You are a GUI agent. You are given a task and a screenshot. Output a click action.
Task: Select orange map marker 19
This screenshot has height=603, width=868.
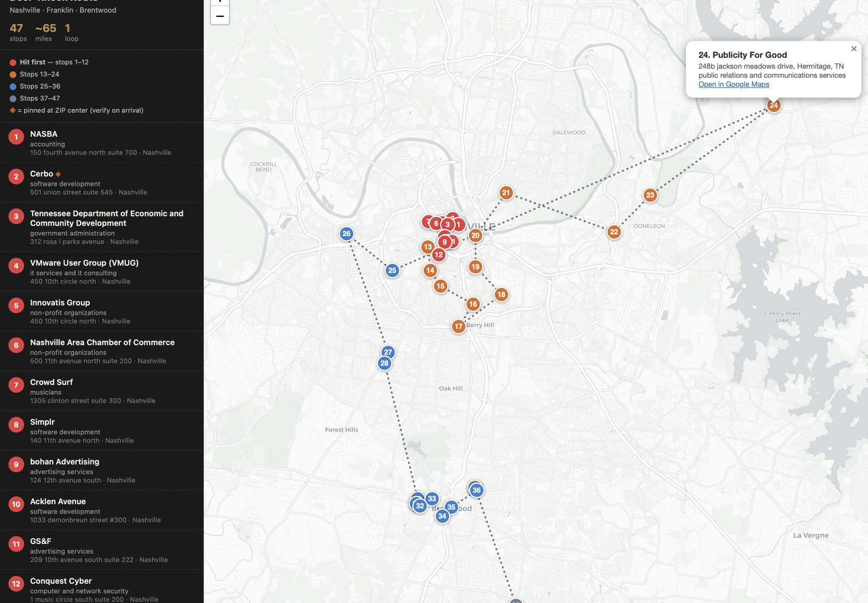pyautogui.click(x=475, y=267)
